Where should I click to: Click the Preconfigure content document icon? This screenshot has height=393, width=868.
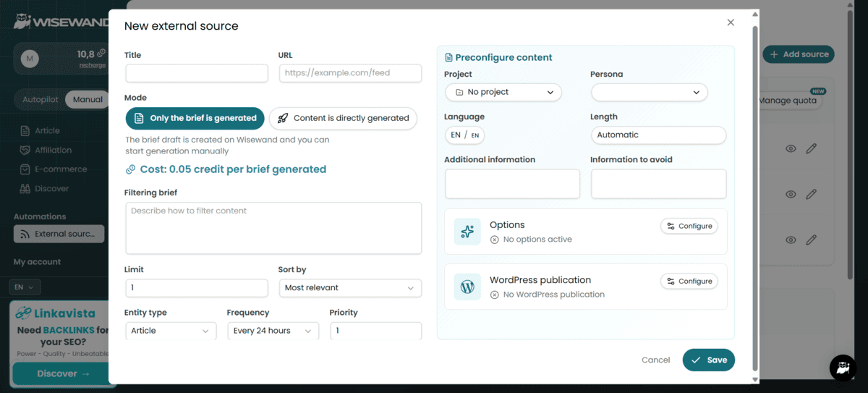(x=448, y=58)
